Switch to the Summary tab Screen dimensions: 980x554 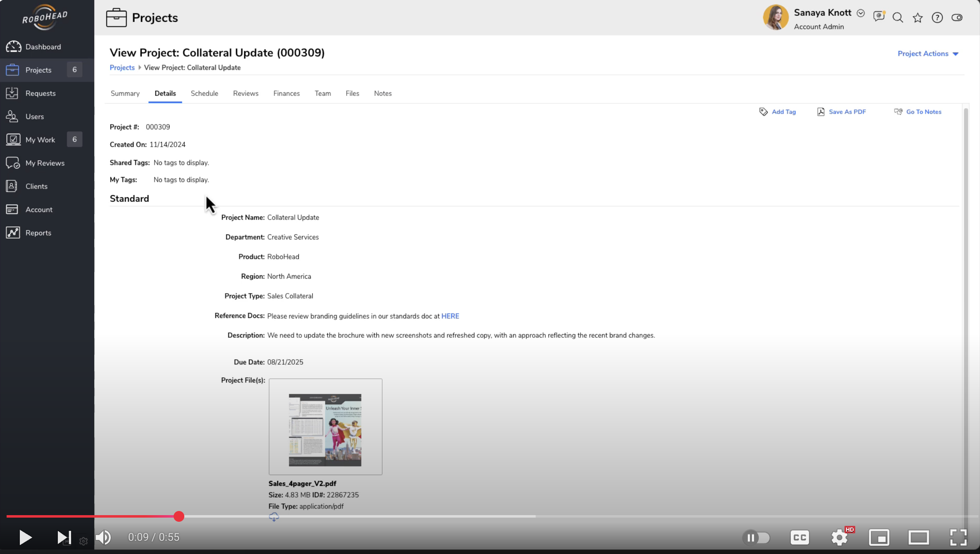125,93
